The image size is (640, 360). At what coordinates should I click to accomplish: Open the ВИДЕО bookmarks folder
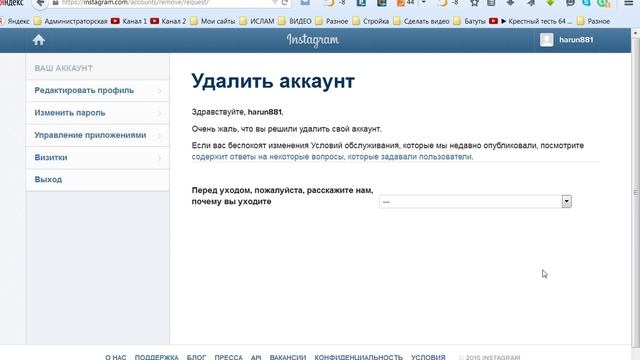(295, 21)
